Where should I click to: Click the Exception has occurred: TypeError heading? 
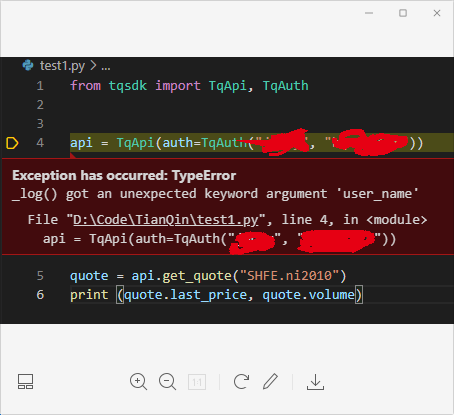click(124, 175)
